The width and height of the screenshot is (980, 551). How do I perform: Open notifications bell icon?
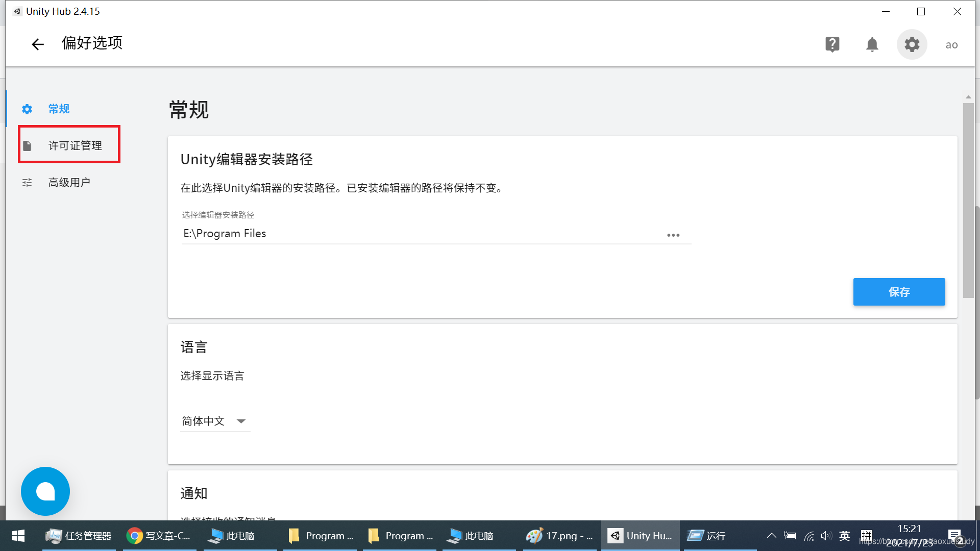click(872, 44)
